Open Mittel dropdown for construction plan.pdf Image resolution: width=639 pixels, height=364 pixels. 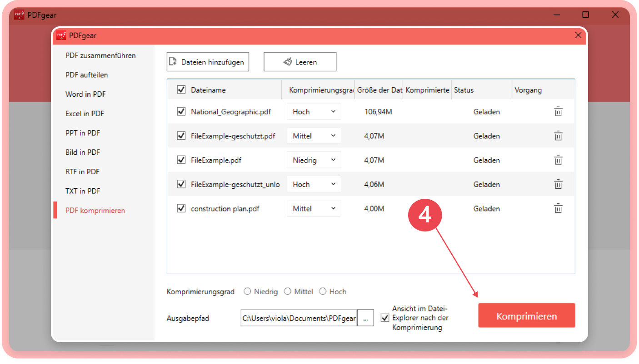[x=314, y=208]
